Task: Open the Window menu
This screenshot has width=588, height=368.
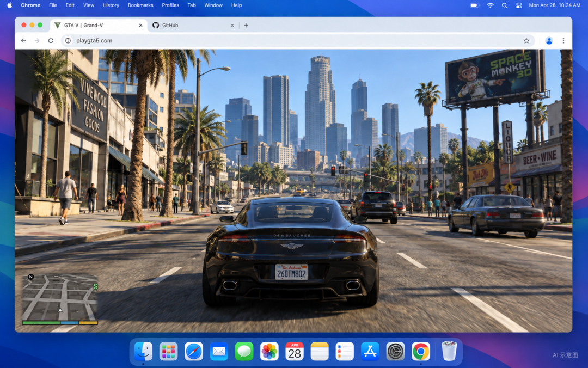Action: click(x=213, y=5)
